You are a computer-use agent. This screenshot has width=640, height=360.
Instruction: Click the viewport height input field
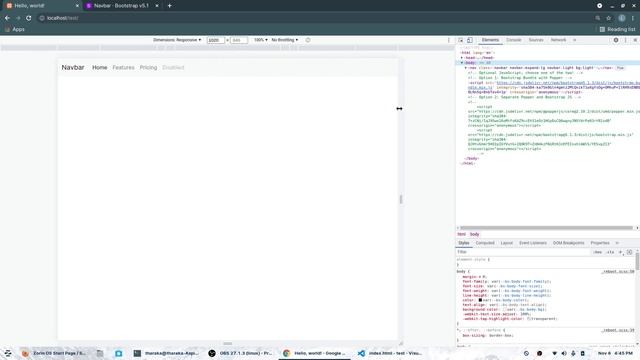tap(239, 40)
